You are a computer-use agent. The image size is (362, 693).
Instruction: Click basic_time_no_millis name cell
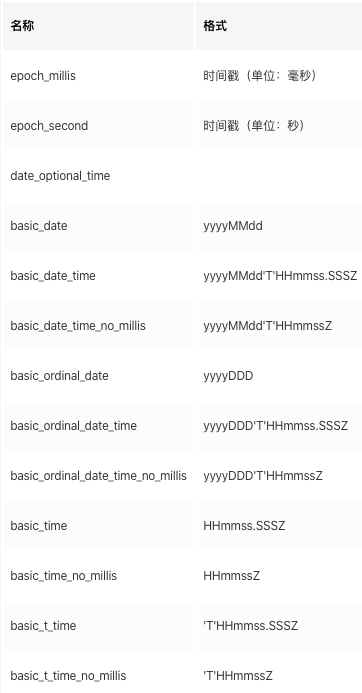64,575
